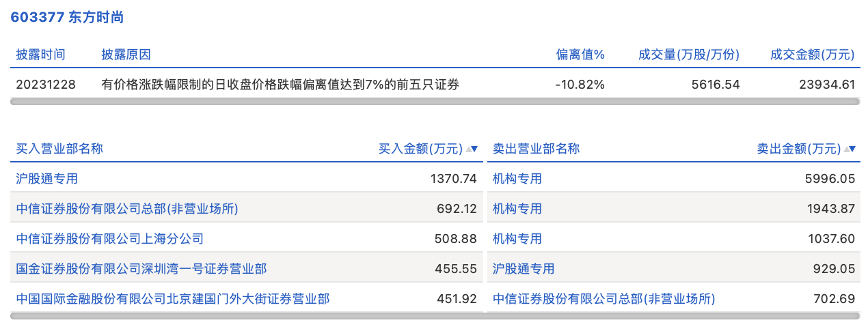Click the buy-side table's horizontal scrollbar
Viewport: 868px width, 329px height.
pyautogui.click(x=247, y=315)
